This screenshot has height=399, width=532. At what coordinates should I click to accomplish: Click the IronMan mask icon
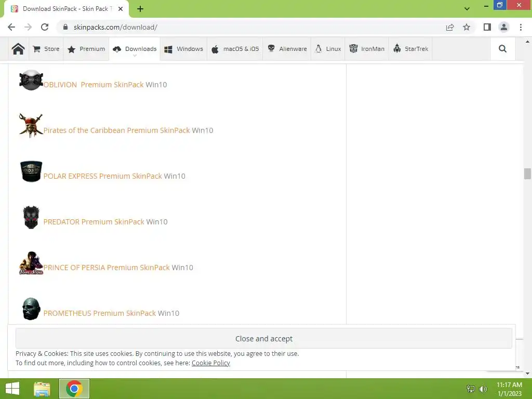coord(353,48)
